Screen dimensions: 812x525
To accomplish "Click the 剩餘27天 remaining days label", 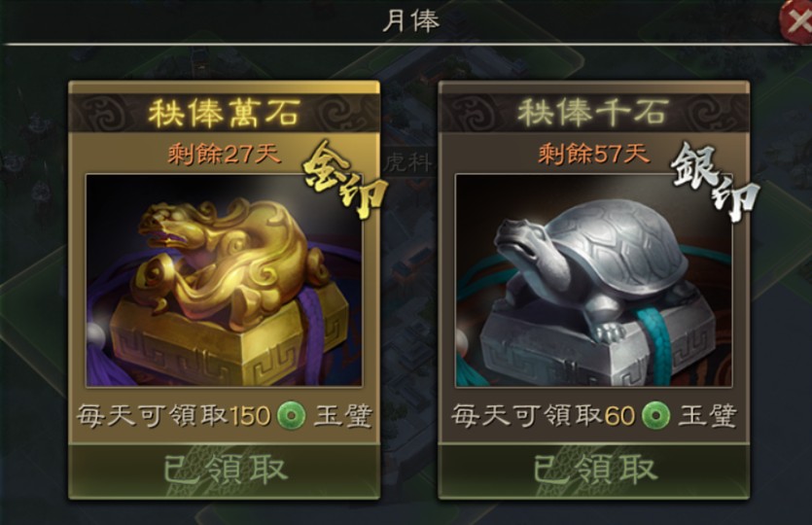I will coord(224,154).
